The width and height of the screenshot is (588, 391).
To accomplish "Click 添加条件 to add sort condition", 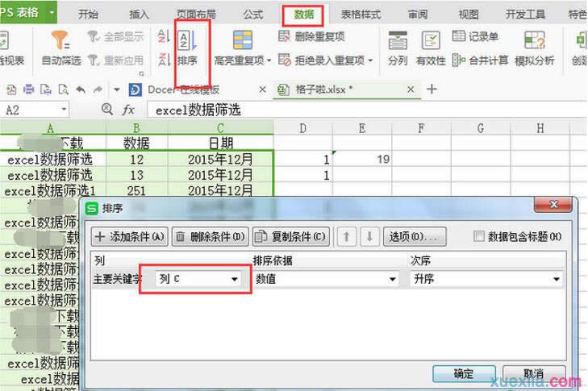I will pyautogui.click(x=129, y=236).
